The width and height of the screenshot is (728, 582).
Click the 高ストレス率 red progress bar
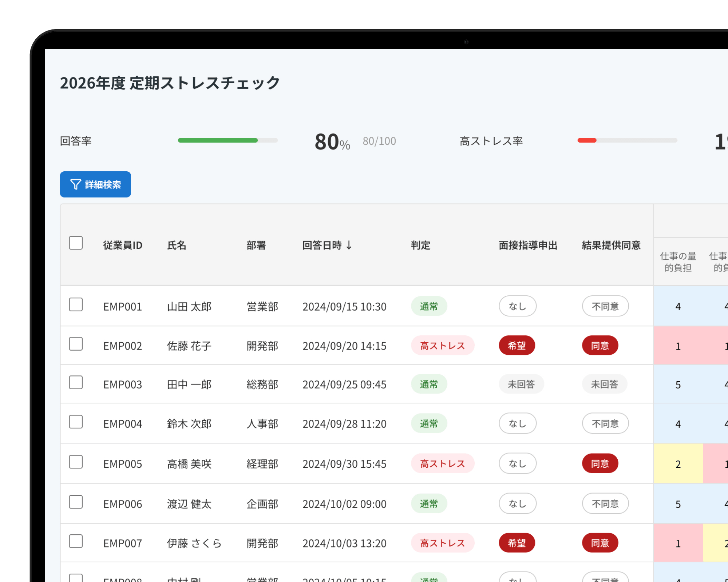(x=587, y=140)
